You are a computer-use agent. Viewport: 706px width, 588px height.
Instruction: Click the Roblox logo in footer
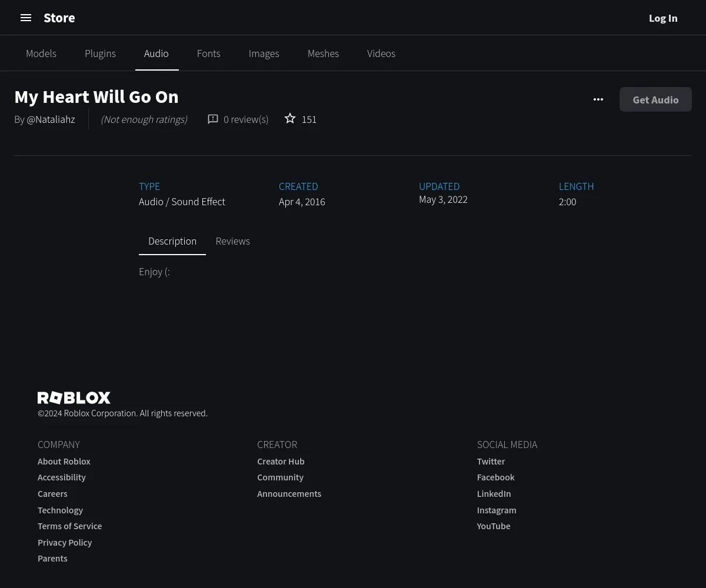74,397
